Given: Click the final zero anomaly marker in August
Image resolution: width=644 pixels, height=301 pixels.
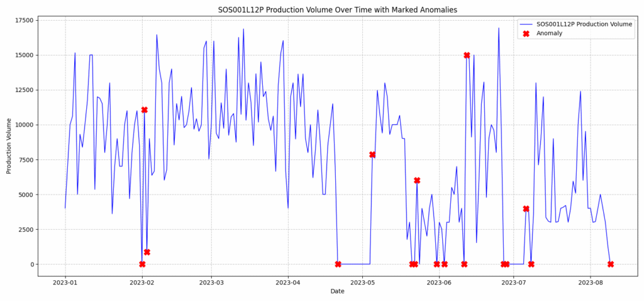Looking at the screenshot, I should (611, 264).
